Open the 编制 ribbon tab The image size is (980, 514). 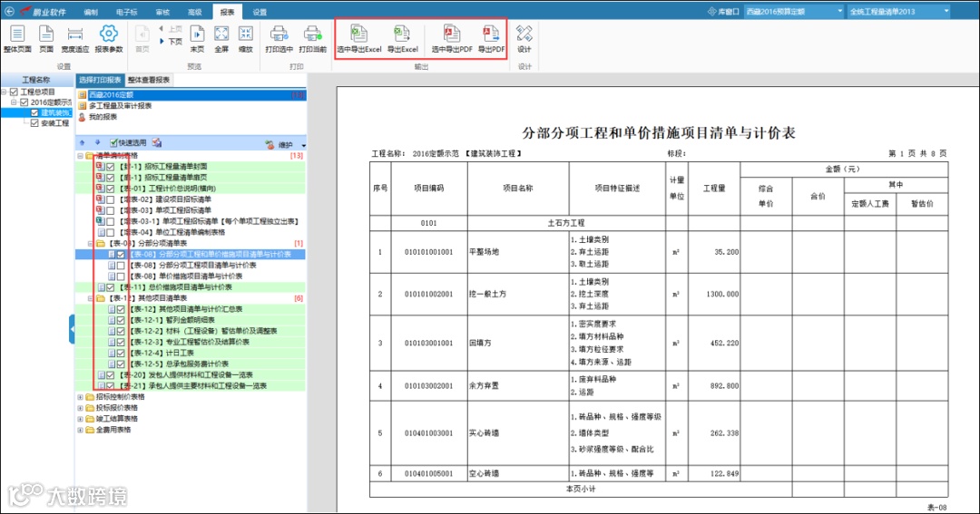tap(91, 12)
